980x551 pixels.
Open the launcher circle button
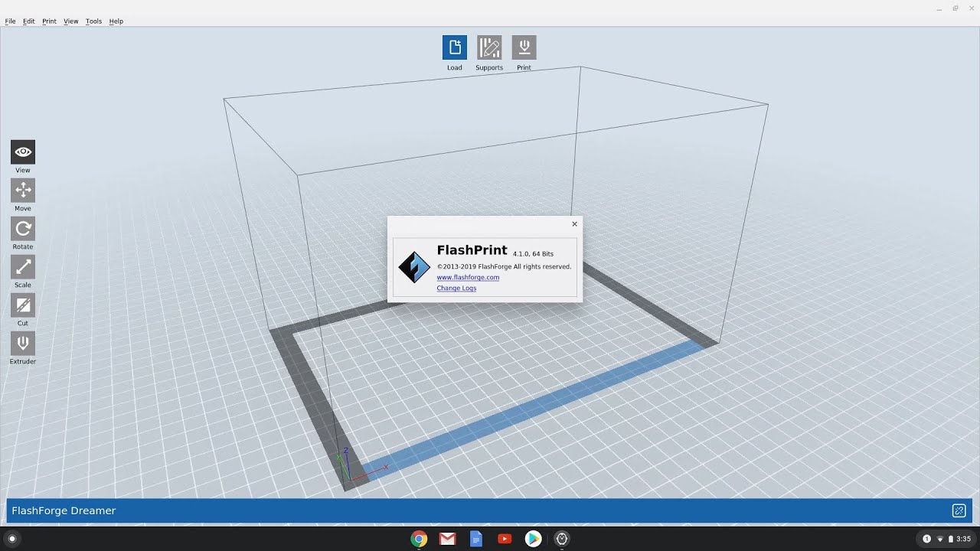[x=11, y=539]
